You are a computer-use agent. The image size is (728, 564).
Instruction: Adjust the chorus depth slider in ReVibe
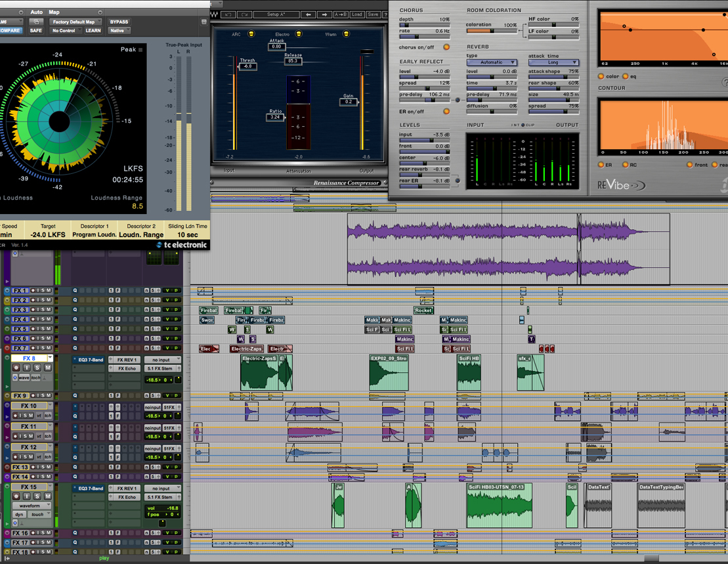(x=424, y=25)
